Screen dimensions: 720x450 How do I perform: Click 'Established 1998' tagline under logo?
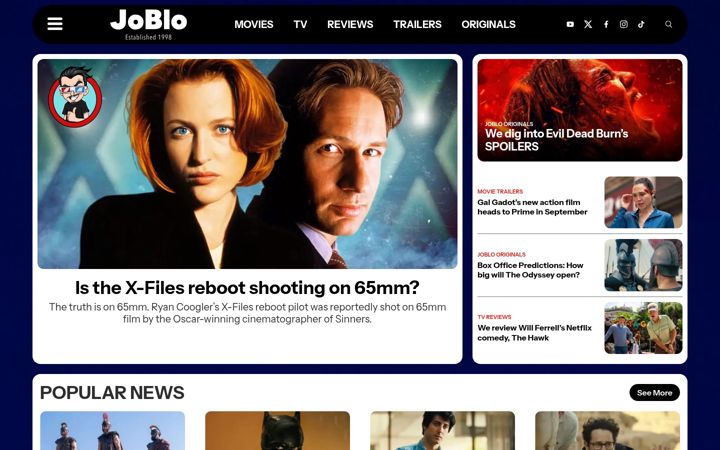pyautogui.click(x=148, y=37)
